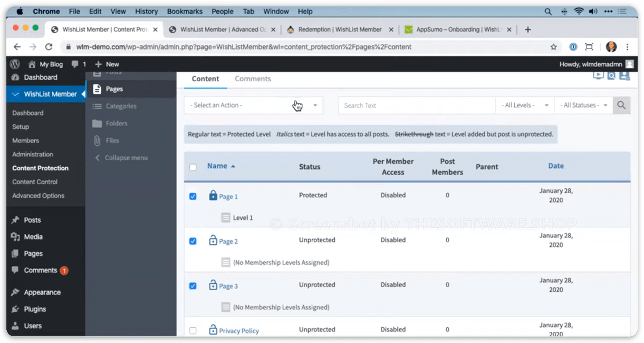Screen dimensions: 644x343
Task: Open the Plugins menu in the WordPress sidebar
Action: click(35, 309)
